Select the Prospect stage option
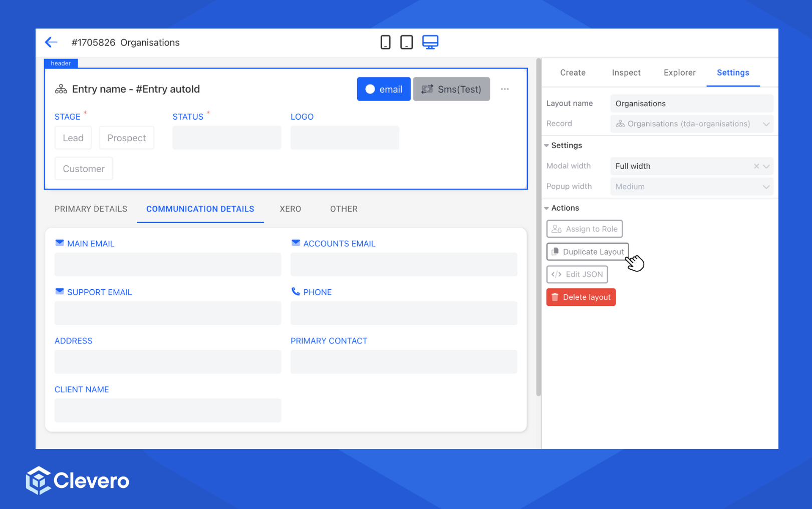The image size is (812, 509). click(x=127, y=138)
